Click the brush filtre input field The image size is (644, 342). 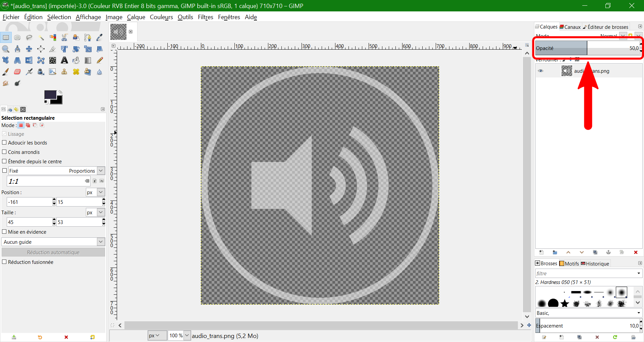coord(585,273)
